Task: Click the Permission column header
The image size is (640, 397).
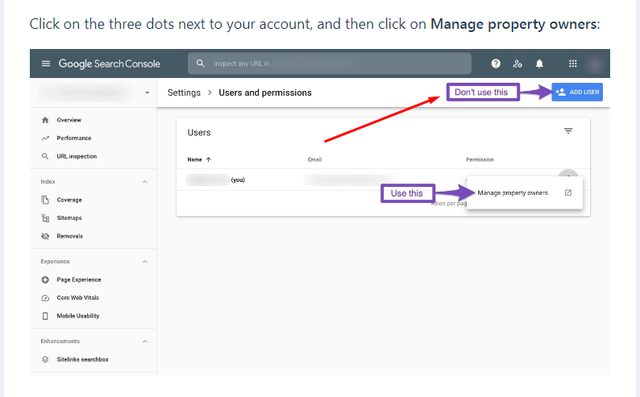Action: pos(480,160)
